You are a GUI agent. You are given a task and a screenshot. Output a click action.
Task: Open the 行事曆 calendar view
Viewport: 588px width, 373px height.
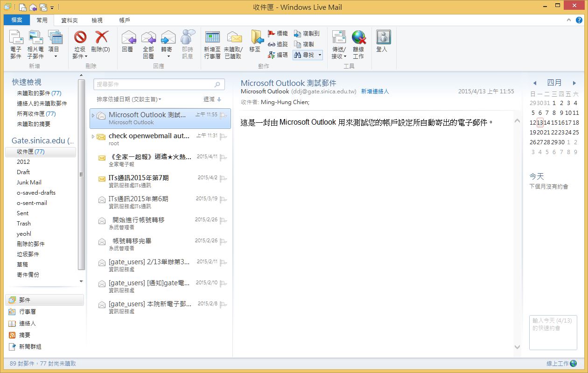(x=23, y=311)
